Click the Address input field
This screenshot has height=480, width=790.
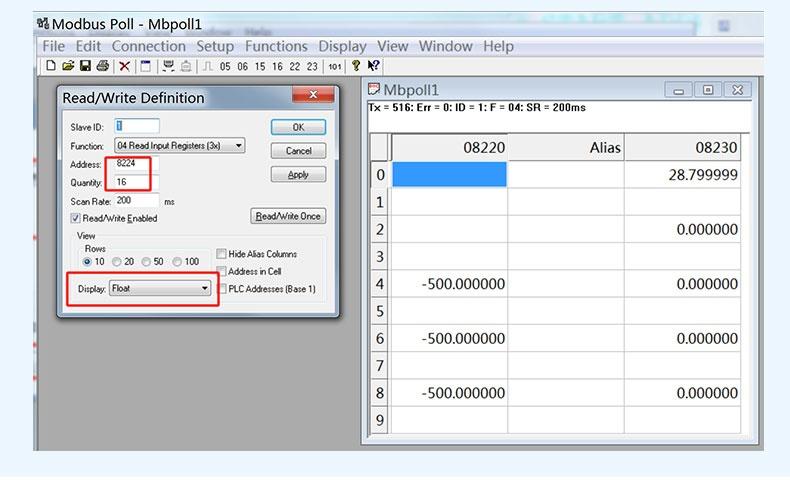(x=137, y=163)
